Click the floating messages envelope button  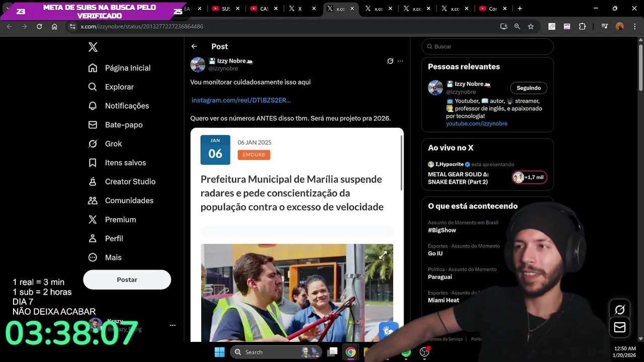pos(620,328)
